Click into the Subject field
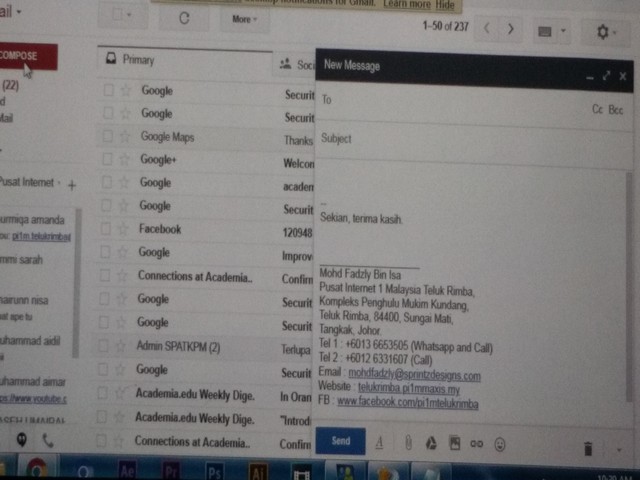The image size is (640, 480). point(470,139)
